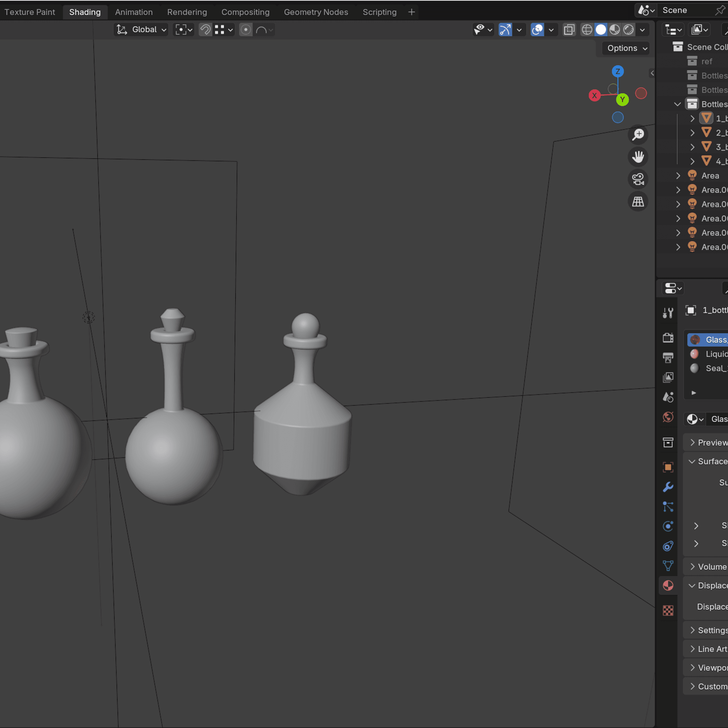
Task: Expand the Area light tree item
Action: click(x=678, y=176)
